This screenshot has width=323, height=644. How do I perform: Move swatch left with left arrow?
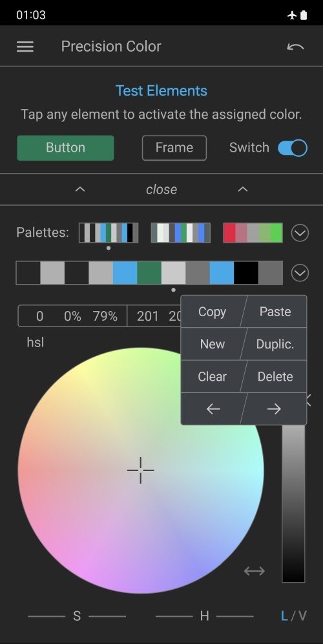click(x=213, y=408)
